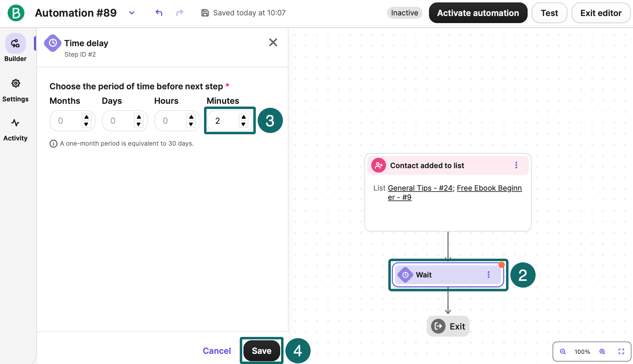Open Contact added to list options menu
Screen dimensions: 633x364
pyautogui.click(x=516, y=165)
